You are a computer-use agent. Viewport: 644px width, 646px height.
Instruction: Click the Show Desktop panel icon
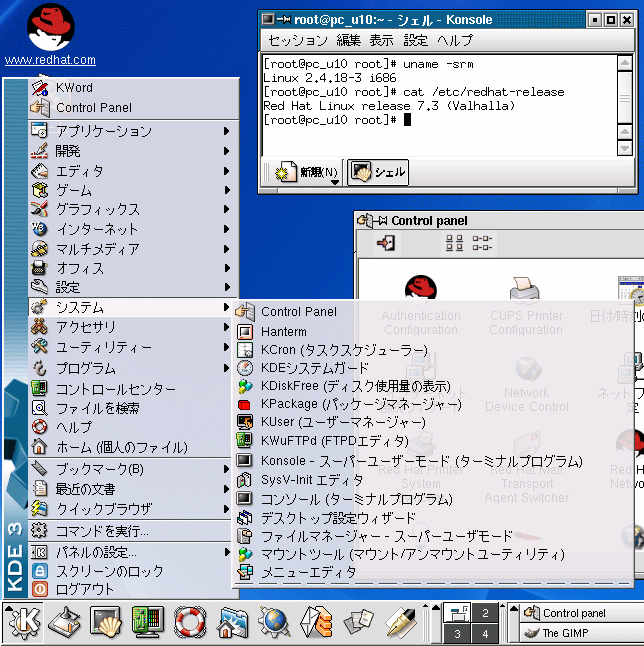pos(63,621)
